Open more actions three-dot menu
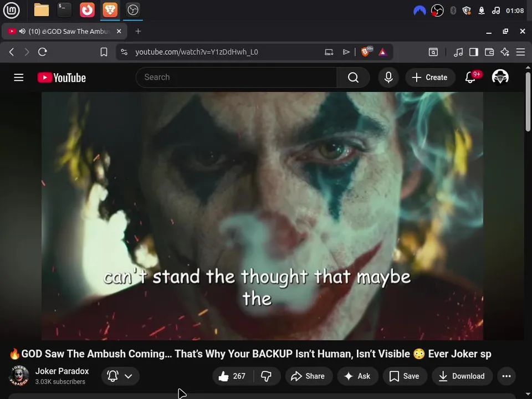532x399 pixels. [x=507, y=376]
